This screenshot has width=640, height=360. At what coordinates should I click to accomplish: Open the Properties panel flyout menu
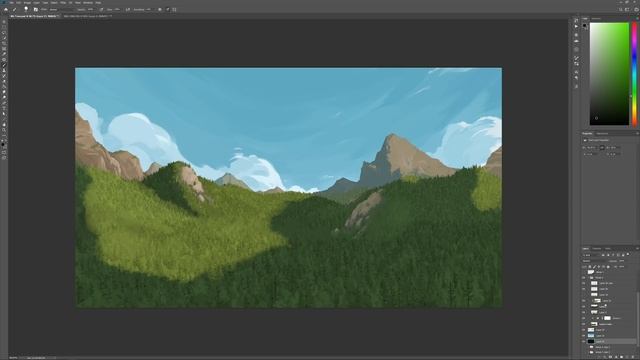pyautogui.click(x=637, y=133)
